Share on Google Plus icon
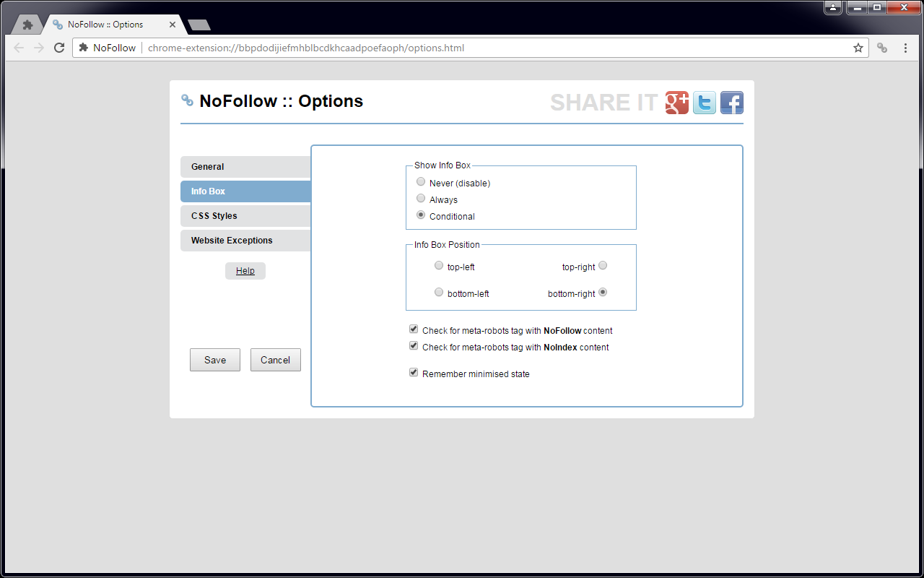Image resolution: width=924 pixels, height=578 pixels. click(677, 103)
